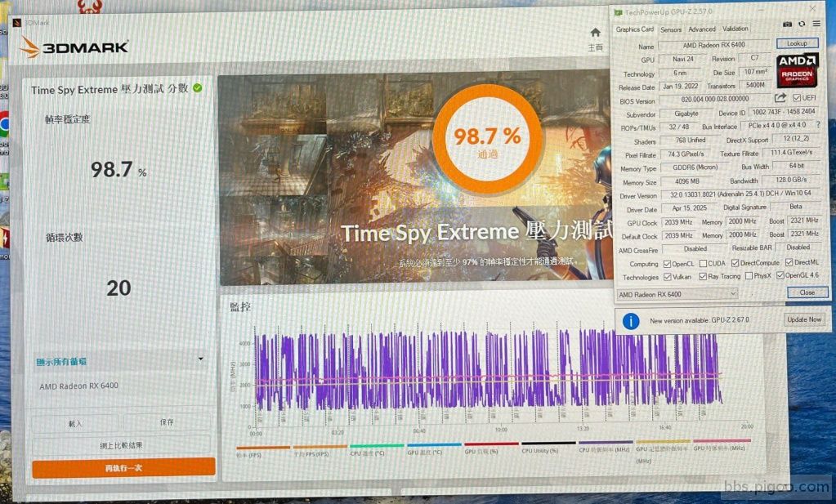This screenshot has height=504, width=836.
Task: Toggle the Ray Tracing checkbox
Action: tap(703, 277)
